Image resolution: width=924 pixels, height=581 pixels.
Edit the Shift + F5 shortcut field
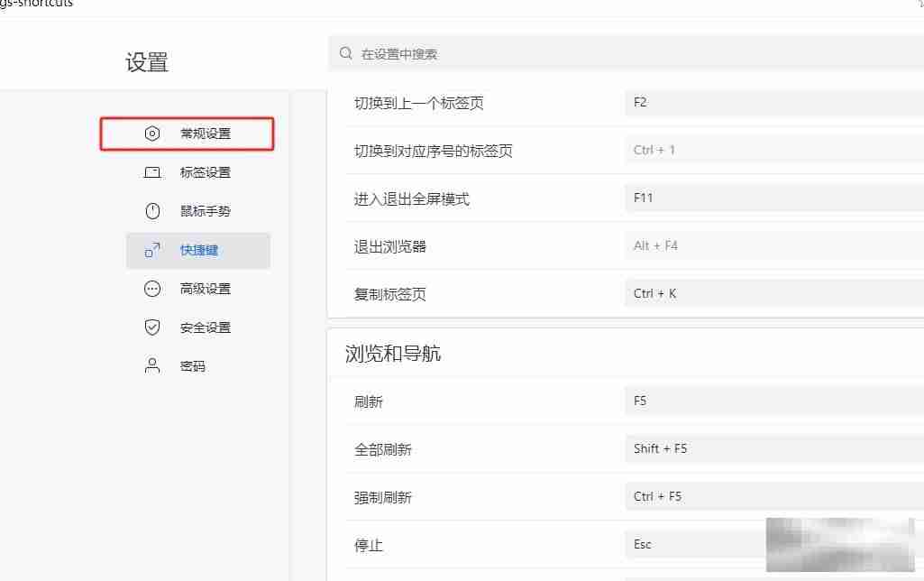pyautogui.click(x=774, y=449)
